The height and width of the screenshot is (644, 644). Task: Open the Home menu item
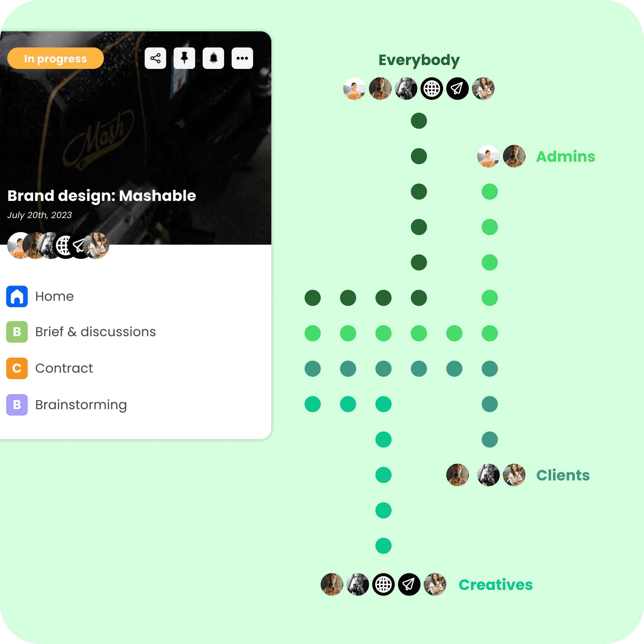pos(55,296)
